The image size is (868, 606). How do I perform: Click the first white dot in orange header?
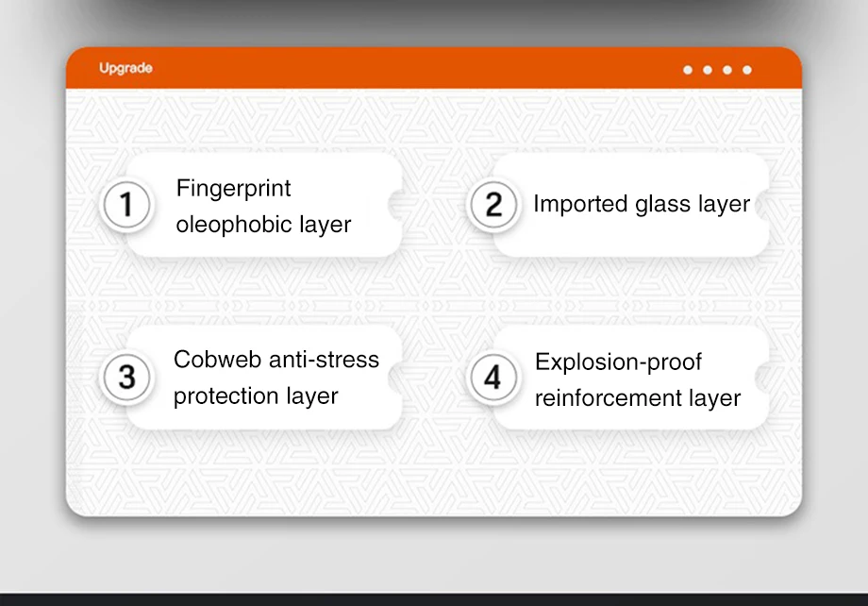[687, 70]
